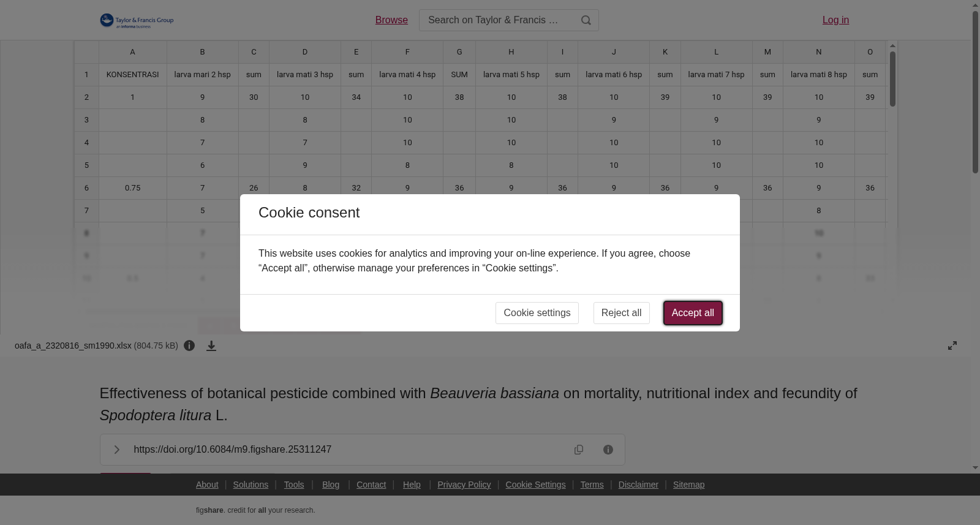Reject all cookies
Screen dimensions: 980x525
click(621, 313)
